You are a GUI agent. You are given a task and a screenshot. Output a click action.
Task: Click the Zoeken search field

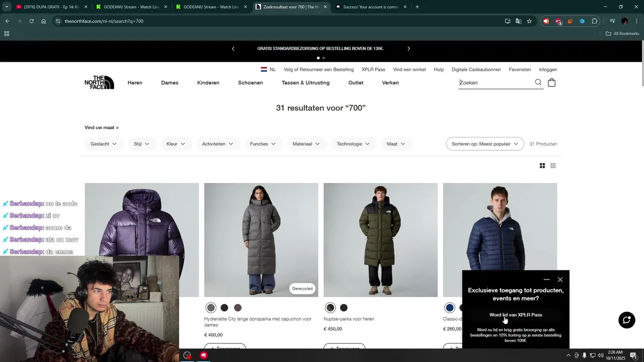tap(496, 82)
